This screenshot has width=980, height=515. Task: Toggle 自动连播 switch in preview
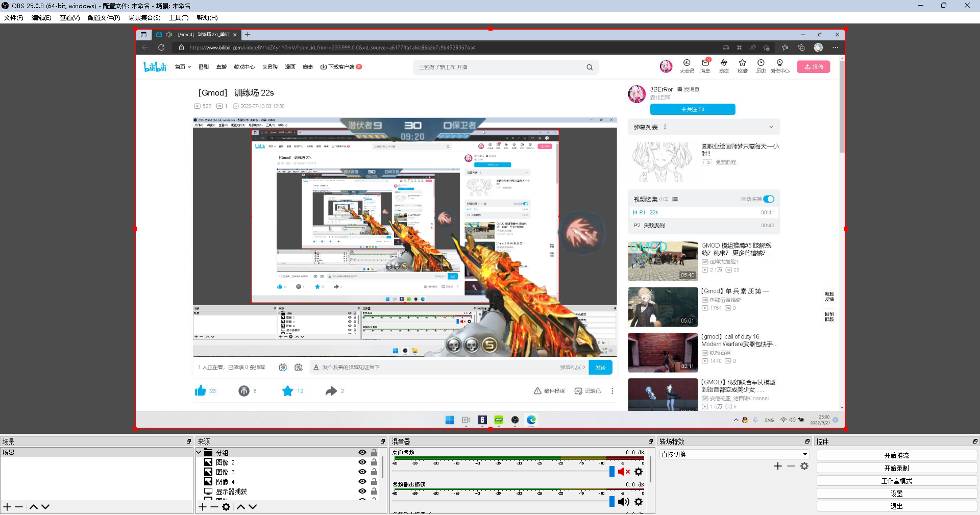point(769,199)
